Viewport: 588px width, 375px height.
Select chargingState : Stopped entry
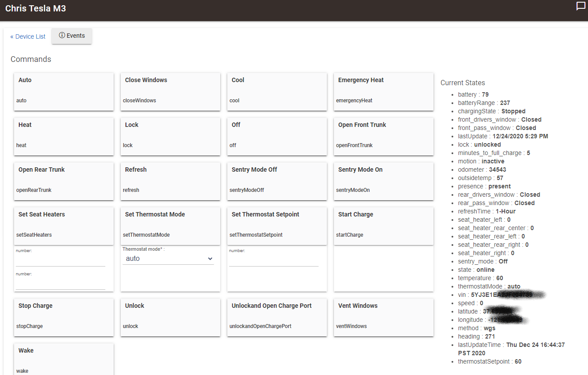coord(491,111)
